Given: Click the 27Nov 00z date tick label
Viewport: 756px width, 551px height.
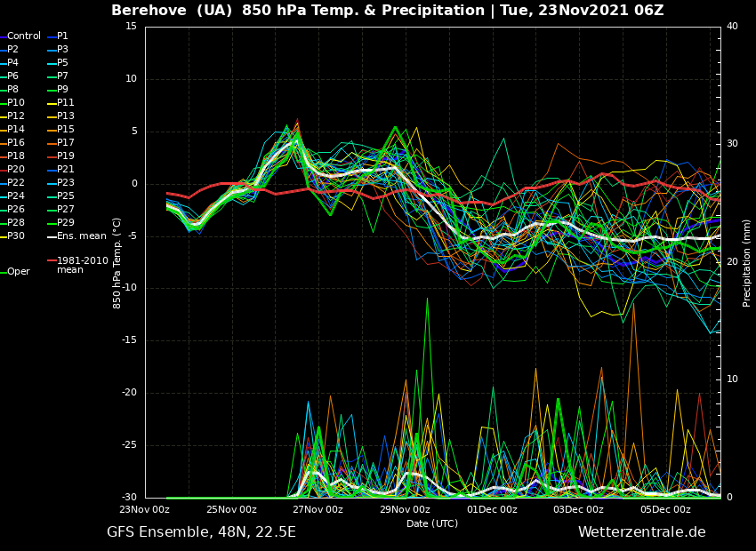Looking at the screenshot, I should (318, 510).
